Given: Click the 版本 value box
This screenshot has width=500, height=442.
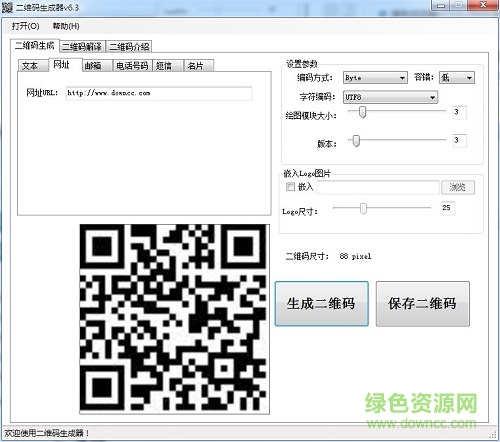Looking at the screenshot, I should 460,141.
